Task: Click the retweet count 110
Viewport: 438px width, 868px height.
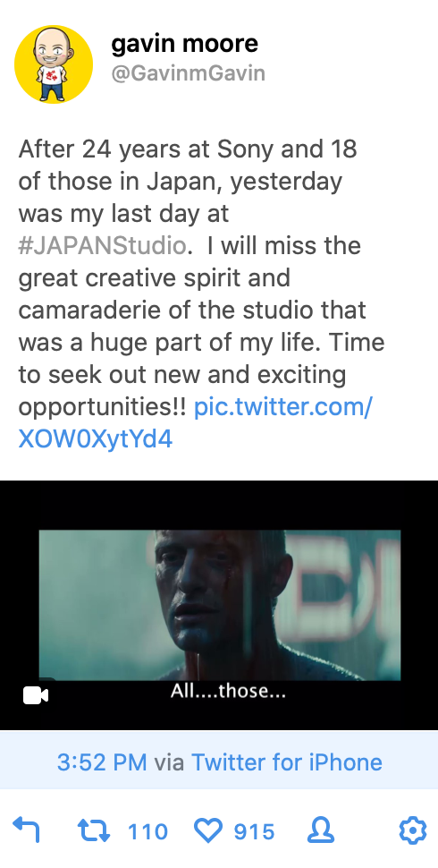Action: coord(147,831)
